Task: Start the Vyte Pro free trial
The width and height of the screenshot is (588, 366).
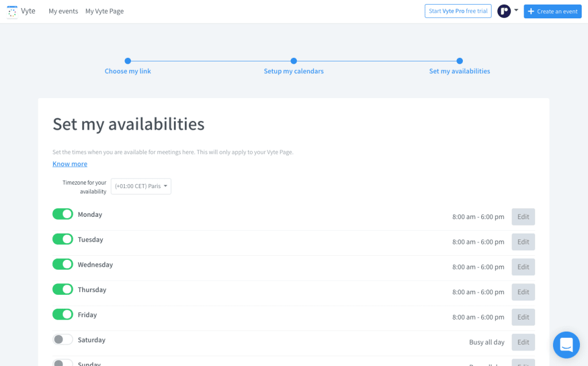Action: pyautogui.click(x=458, y=11)
